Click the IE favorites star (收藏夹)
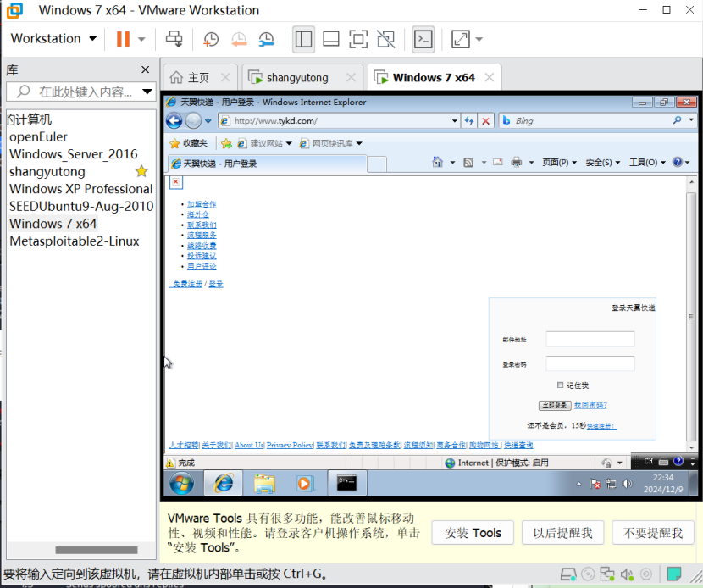The width and height of the screenshot is (703, 588). pyautogui.click(x=188, y=143)
